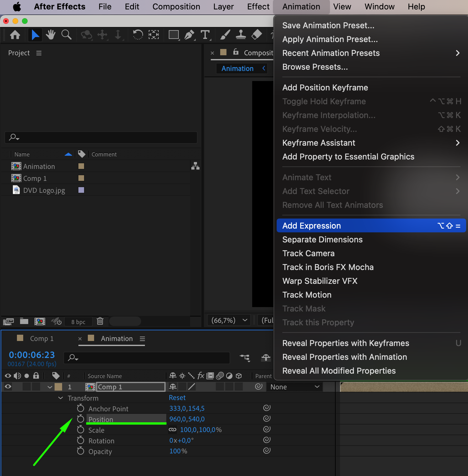The width and height of the screenshot is (468, 476).
Task: Select the Rotation tool
Action: 138,35
